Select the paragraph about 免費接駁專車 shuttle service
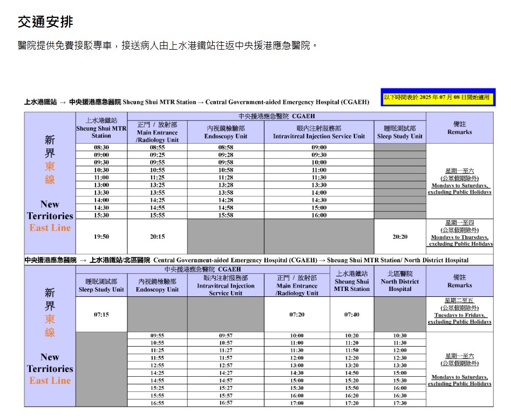The width and height of the screenshot is (511, 420). pyautogui.click(x=167, y=45)
